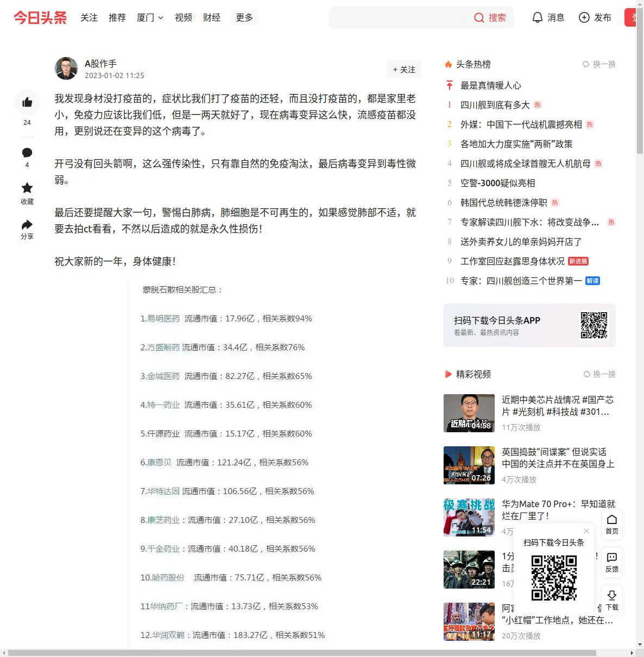The image size is (644, 657).
Task: Play video thumbnail with 11:17 duration
Action: tap(469, 622)
